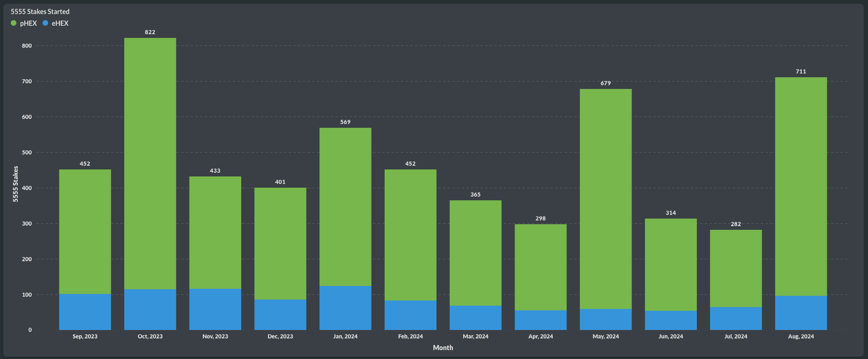The width and height of the screenshot is (868, 359).
Task: Click the 800 y-axis tick label
Action: [x=27, y=46]
